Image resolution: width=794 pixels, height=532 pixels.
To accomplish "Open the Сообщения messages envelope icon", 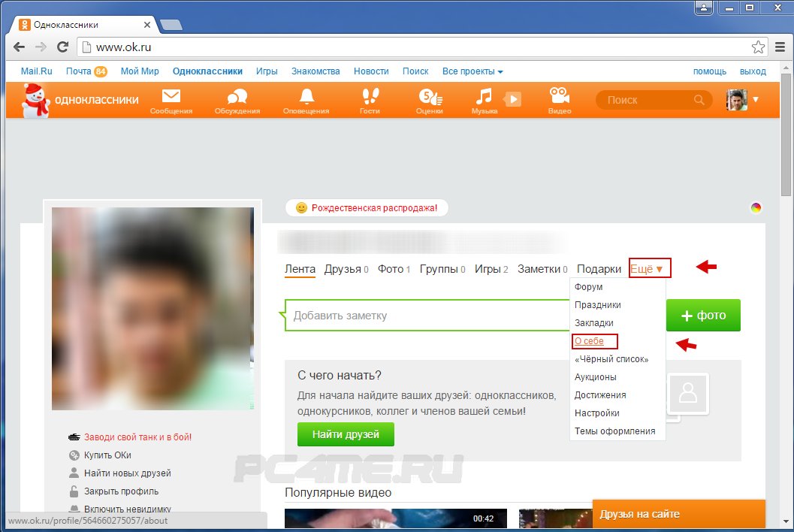I will (171, 98).
